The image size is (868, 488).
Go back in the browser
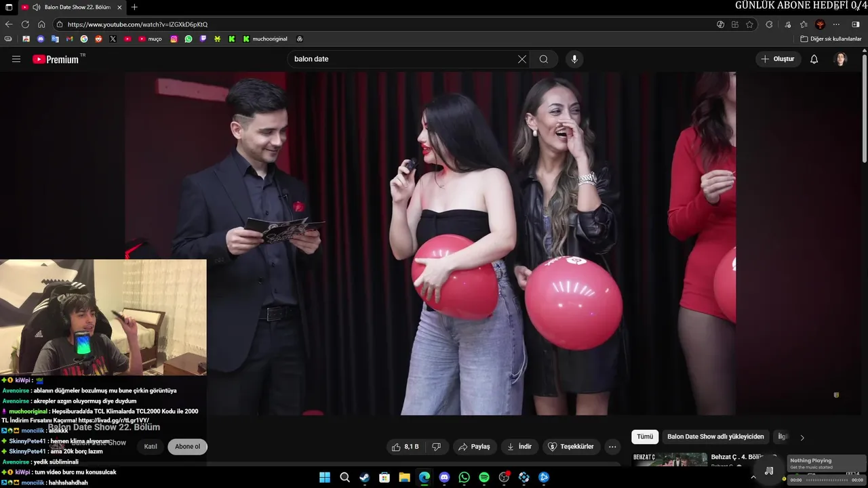(9, 24)
